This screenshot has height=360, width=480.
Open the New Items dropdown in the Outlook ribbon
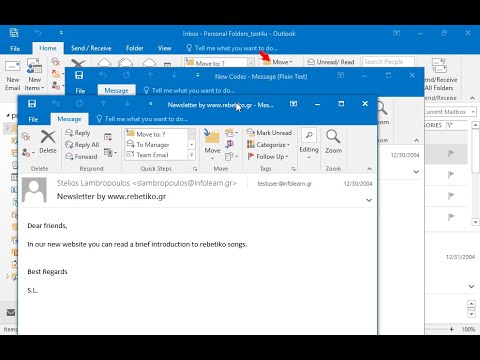coord(34,75)
